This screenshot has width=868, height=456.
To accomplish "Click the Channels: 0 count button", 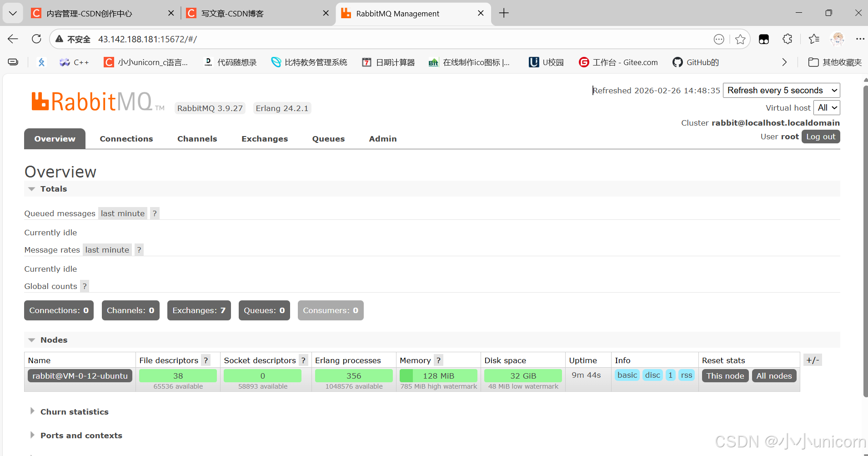I will coord(130,310).
